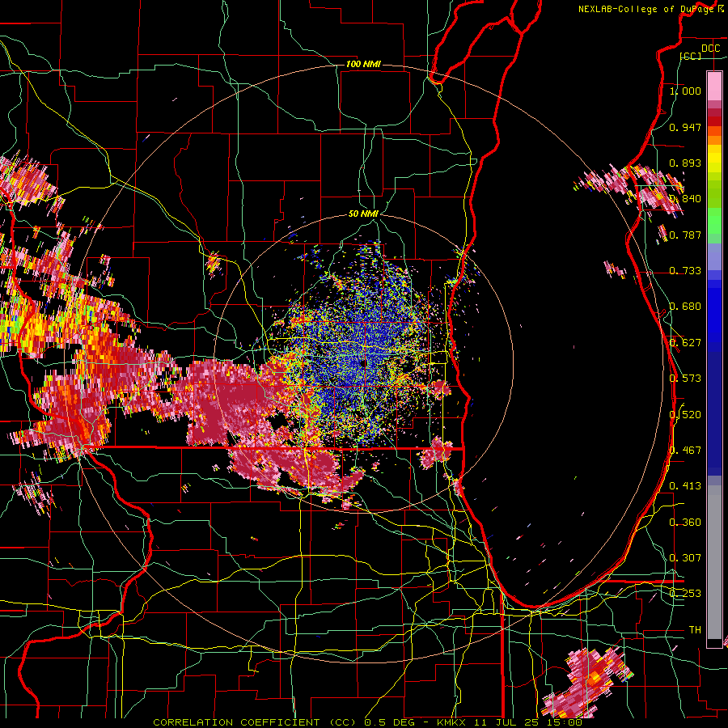The width and height of the screenshot is (728, 728).
Task: Click the 50 NMI range ring label
Action: pos(363,214)
